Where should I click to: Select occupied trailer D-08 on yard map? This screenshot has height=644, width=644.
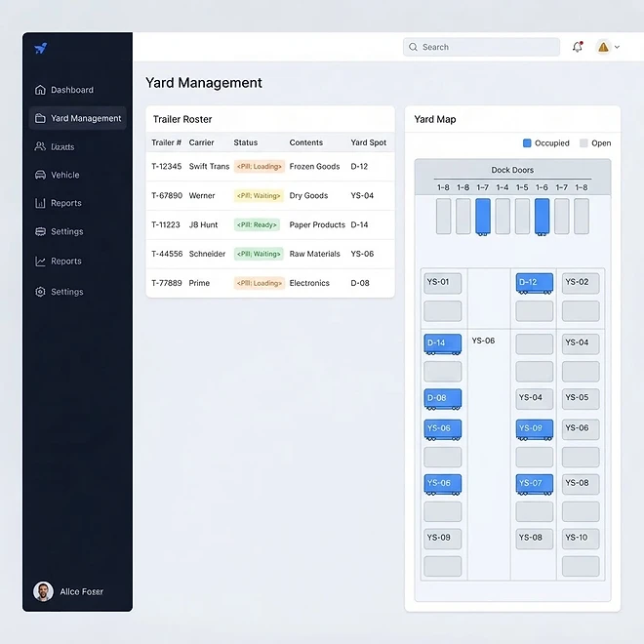click(442, 399)
